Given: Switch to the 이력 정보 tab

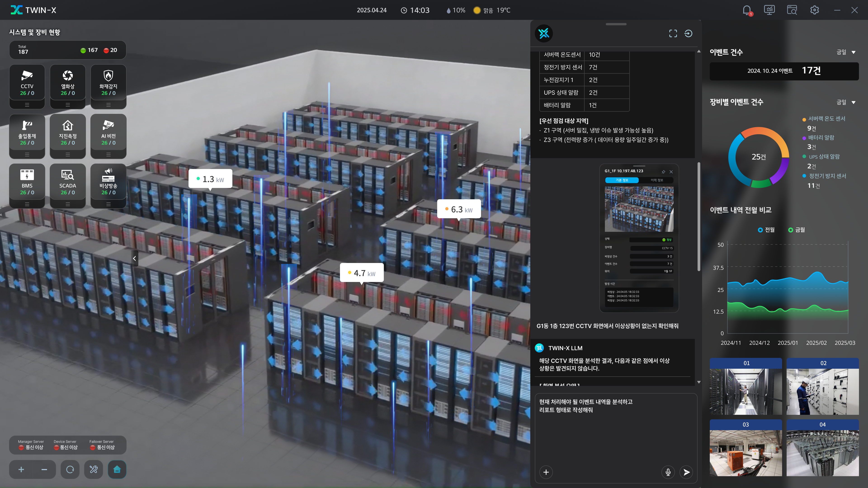Looking at the screenshot, I should pos(656,180).
